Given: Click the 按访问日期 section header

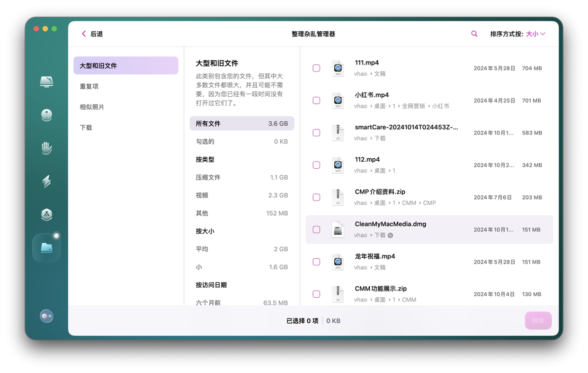Looking at the screenshot, I should tap(211, 285).
